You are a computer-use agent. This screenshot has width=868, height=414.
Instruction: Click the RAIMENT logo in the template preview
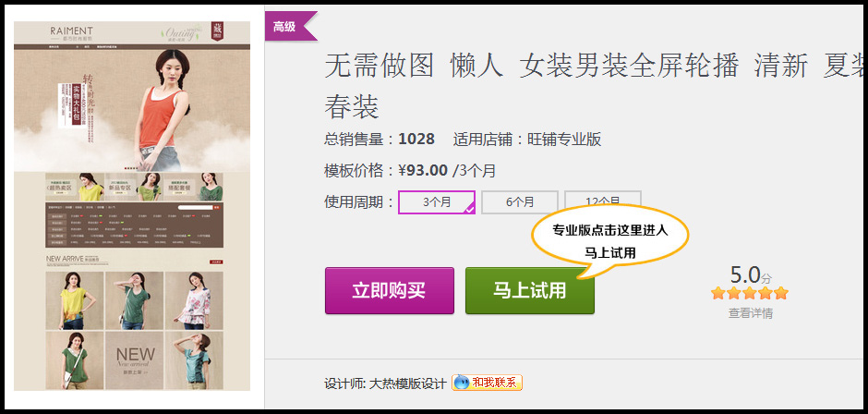pyautogui.click(x=71, y=32)
